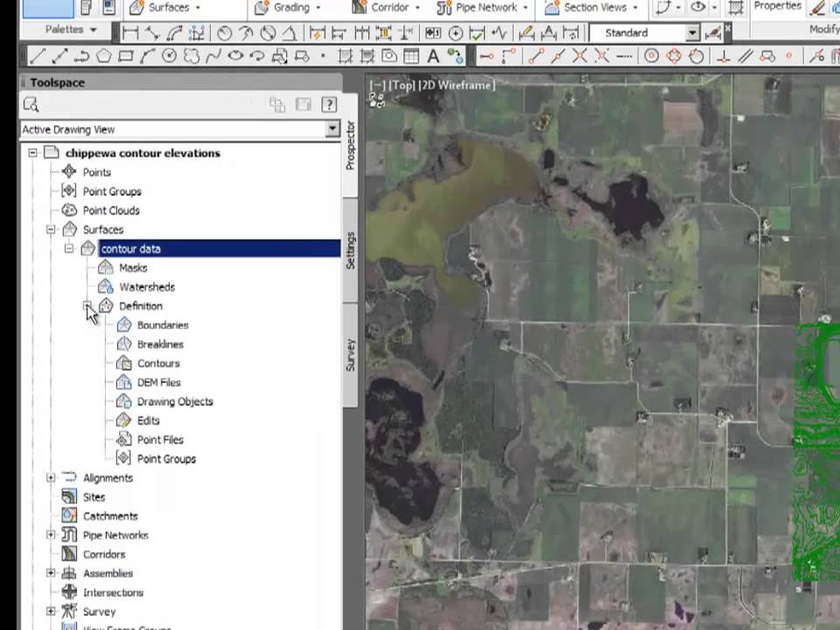Viewport: 840px width, 630px height.
Task: Open the Grading ribbon dropdown
Action: pos(318,8)
